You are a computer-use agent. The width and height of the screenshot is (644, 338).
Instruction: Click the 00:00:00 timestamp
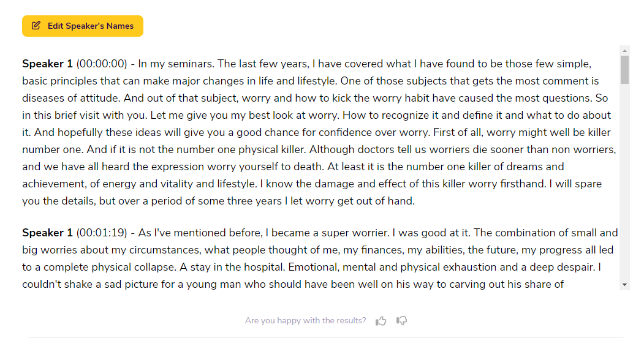click(102, 64)
